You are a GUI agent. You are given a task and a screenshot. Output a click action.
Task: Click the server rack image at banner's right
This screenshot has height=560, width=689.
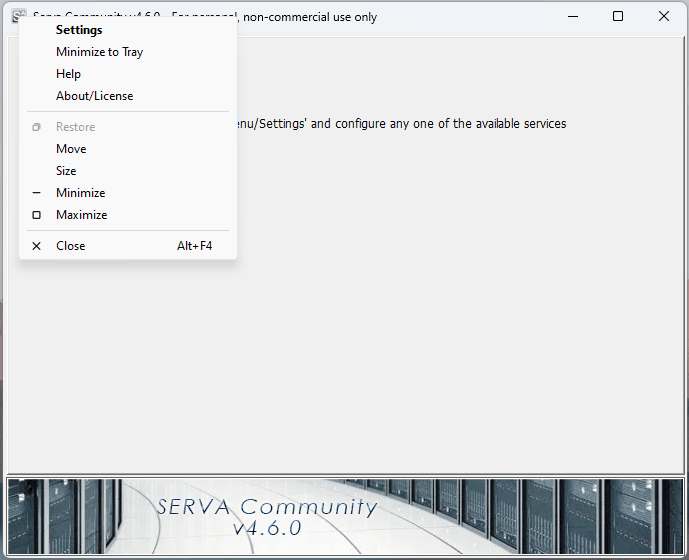(x=620, y=515)
